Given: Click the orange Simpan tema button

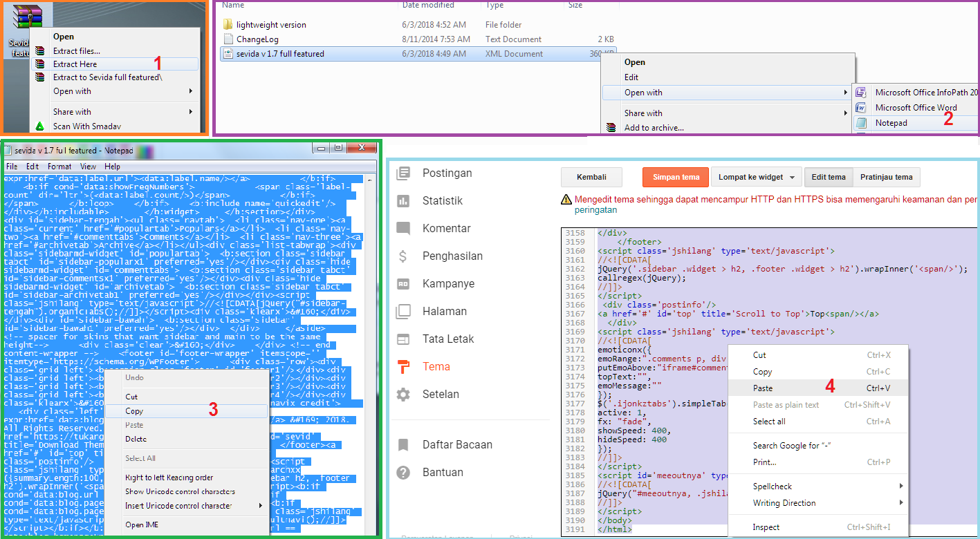Looking at the screenshot, I should (x=676, y=178).
